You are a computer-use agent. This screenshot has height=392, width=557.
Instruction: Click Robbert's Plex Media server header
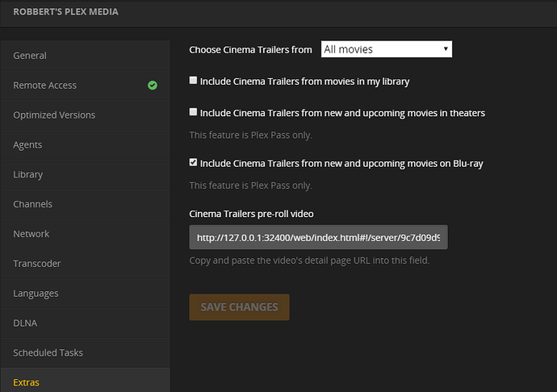[65, 12]
